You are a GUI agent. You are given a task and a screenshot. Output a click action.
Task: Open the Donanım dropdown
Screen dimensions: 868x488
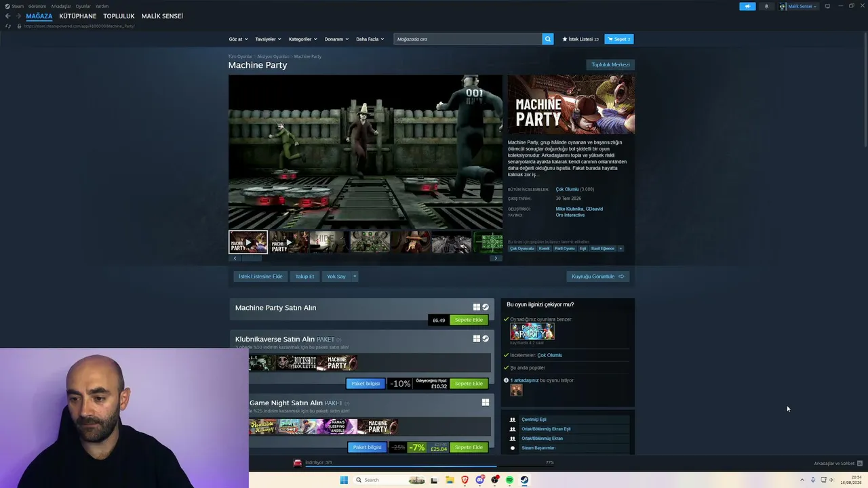[336, 39]
